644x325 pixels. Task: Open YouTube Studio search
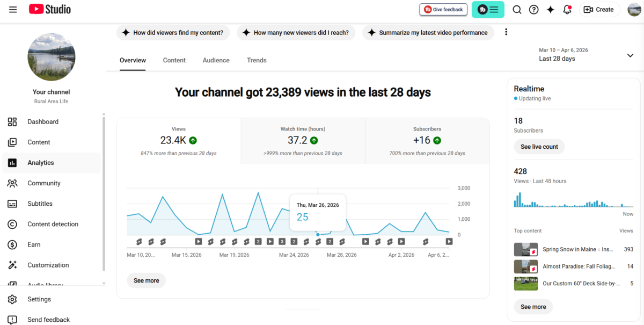pyautogui.click(x=517, y=9)
